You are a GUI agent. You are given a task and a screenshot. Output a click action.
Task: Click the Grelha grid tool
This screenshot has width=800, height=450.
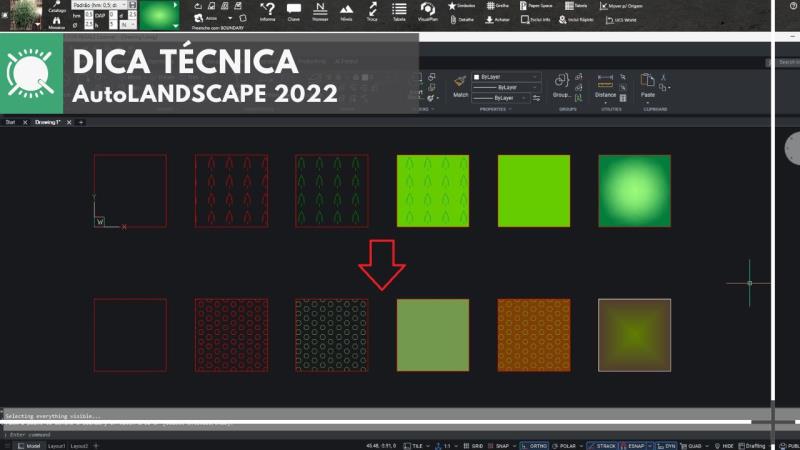497,6
